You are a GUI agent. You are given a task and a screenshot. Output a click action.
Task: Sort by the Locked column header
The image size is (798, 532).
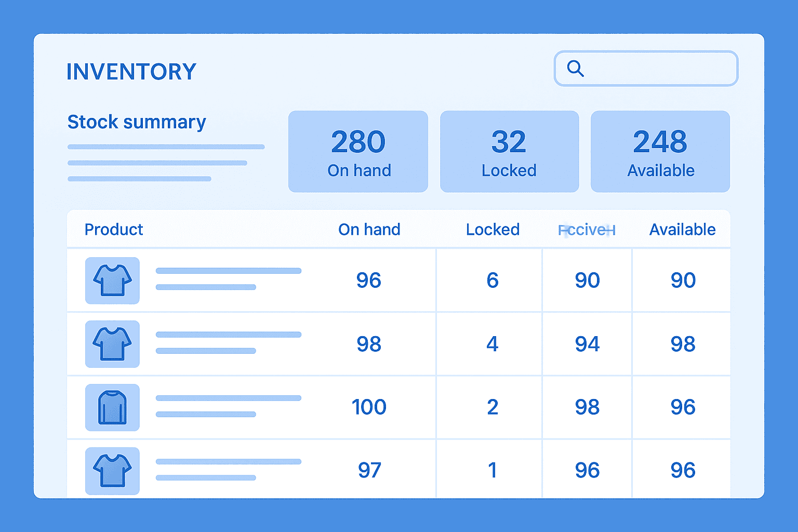(x=493, y=230)
